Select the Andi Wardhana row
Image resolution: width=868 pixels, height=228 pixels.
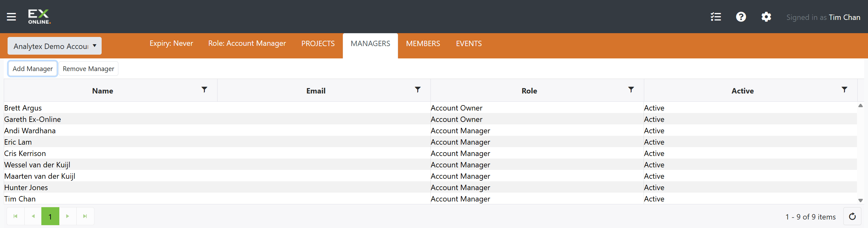coord(430,130)
